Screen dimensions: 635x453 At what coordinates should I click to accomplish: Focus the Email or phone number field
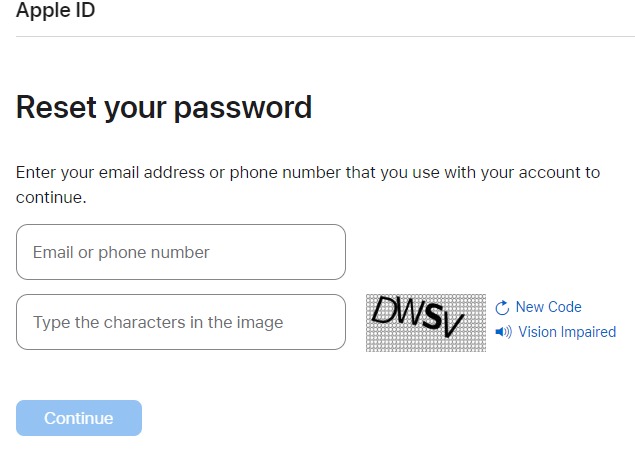(x=181, y=252)
